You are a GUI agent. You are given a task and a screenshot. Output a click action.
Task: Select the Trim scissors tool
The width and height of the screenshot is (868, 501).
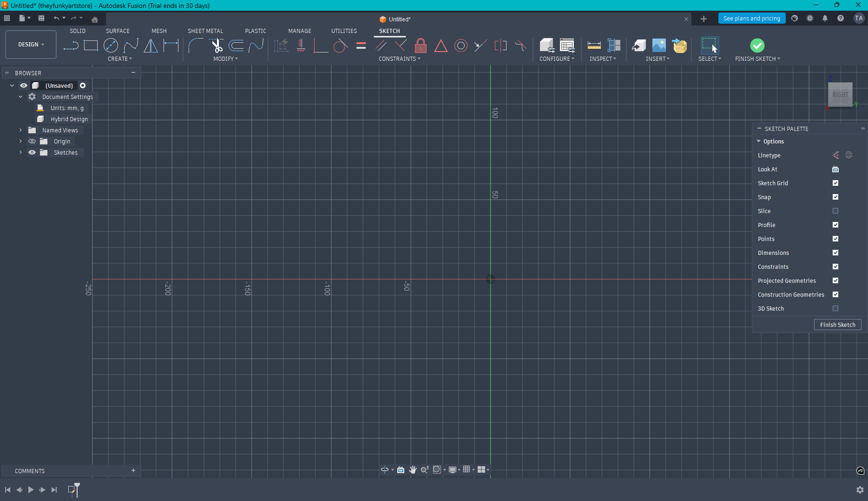point(217,46)
